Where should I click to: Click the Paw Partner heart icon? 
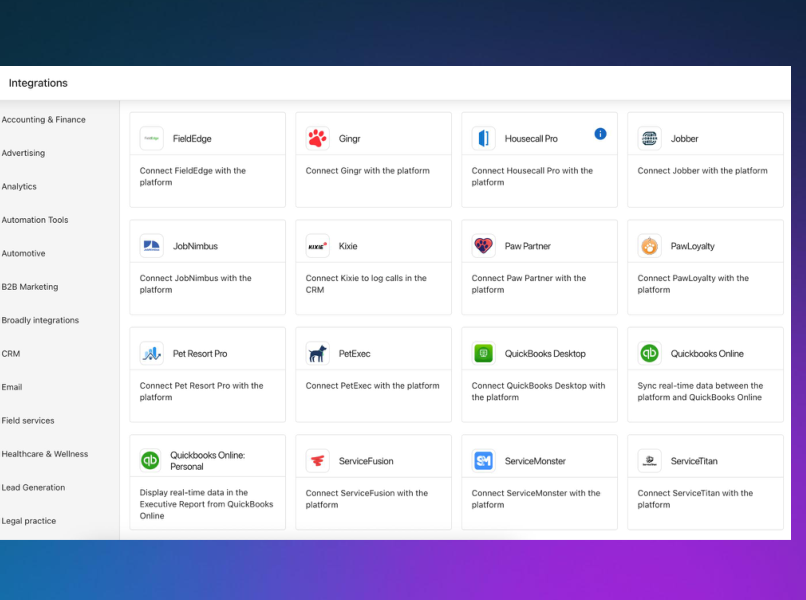[x=484, y=246]
